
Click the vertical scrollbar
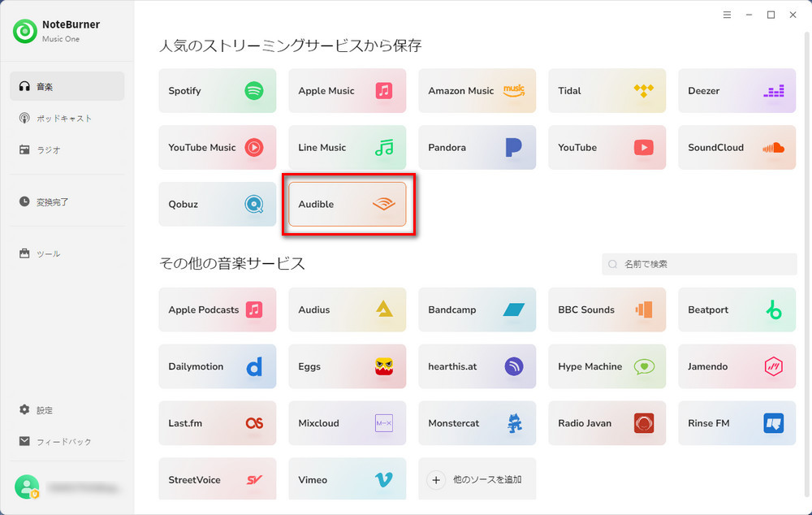click(x=806, y=264)
